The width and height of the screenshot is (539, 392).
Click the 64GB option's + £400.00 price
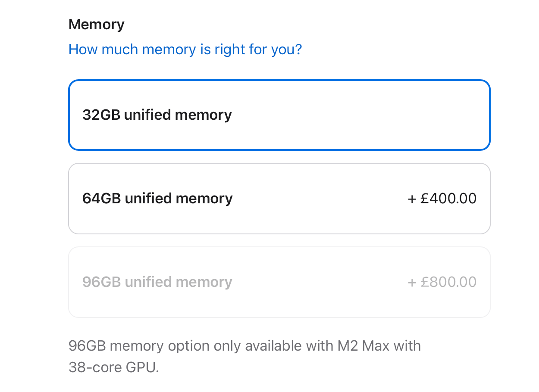442,198
